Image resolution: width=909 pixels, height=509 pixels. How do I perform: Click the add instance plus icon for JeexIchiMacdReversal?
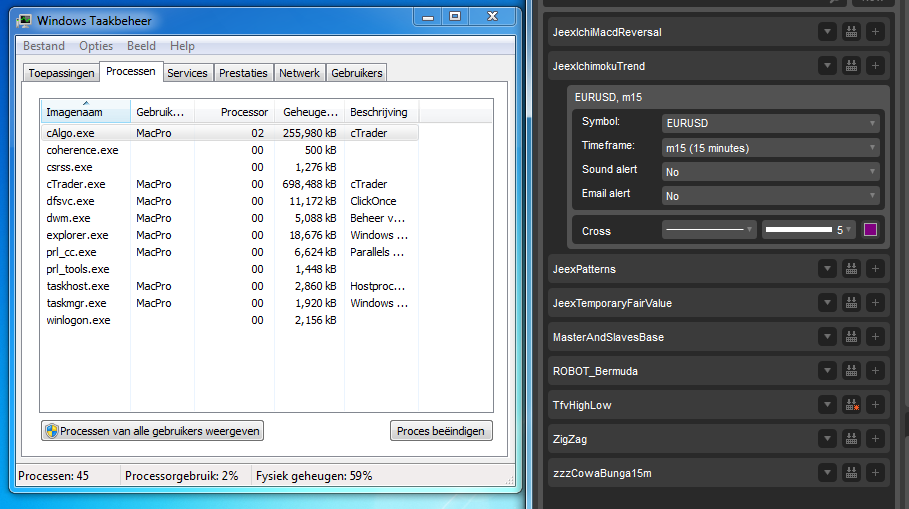click(875, 32)
